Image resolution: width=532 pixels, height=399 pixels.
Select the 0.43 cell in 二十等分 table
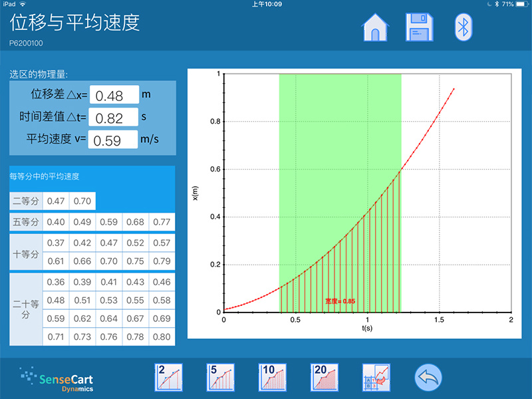pyautogui.click(x=136, y=282)
